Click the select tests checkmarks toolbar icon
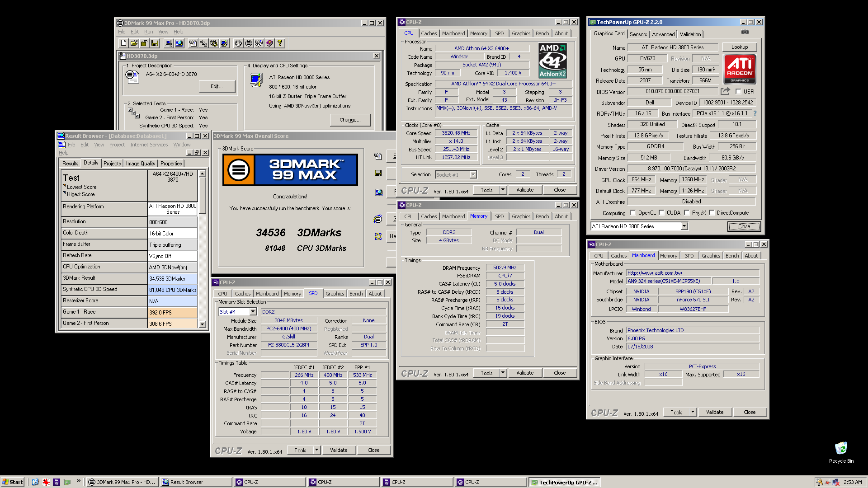 [203, 43]
